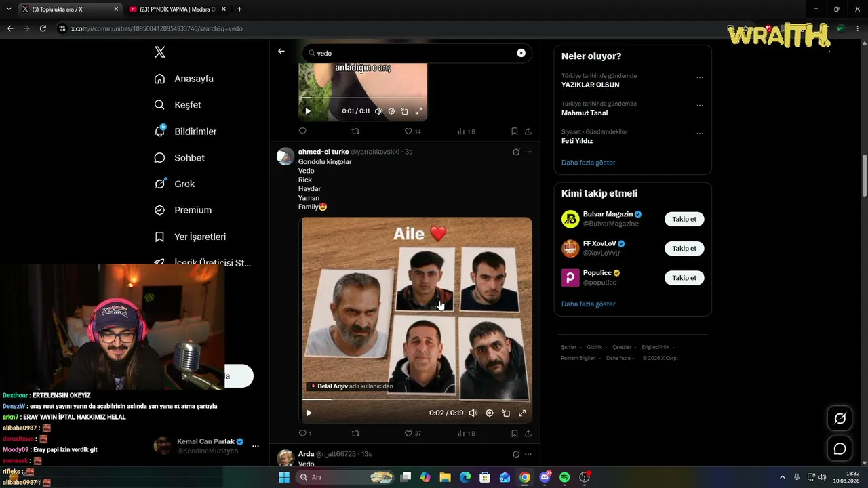Screen dimensions: 868x488
Task: Follow FF XovLoV with Takip et
Action: click(x=684, y=248)
